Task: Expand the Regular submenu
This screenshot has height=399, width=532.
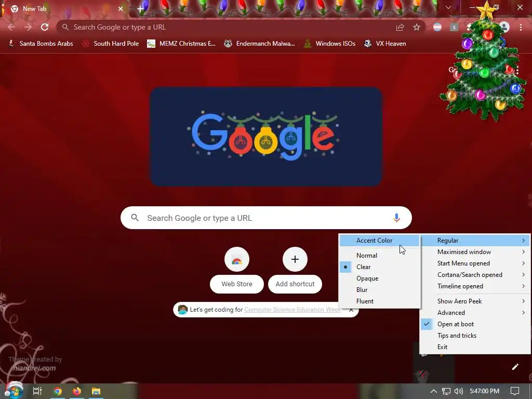Action: click(x=475, y=241)
